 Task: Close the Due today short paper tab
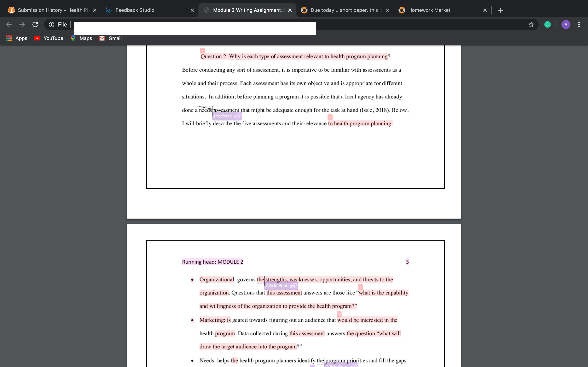[388, 10]
